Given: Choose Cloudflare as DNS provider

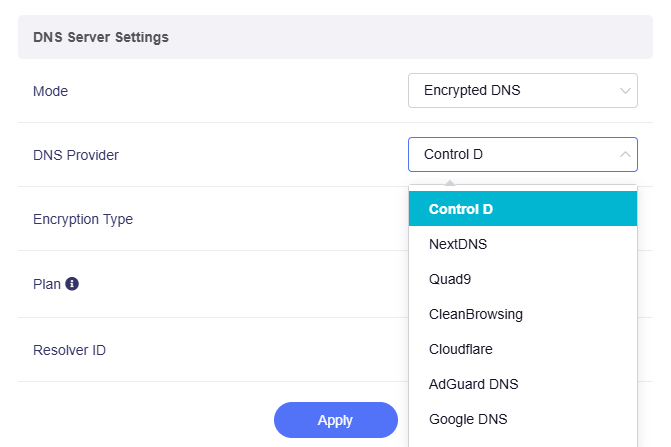Looking at the screenshot, I should click(523, 349).
